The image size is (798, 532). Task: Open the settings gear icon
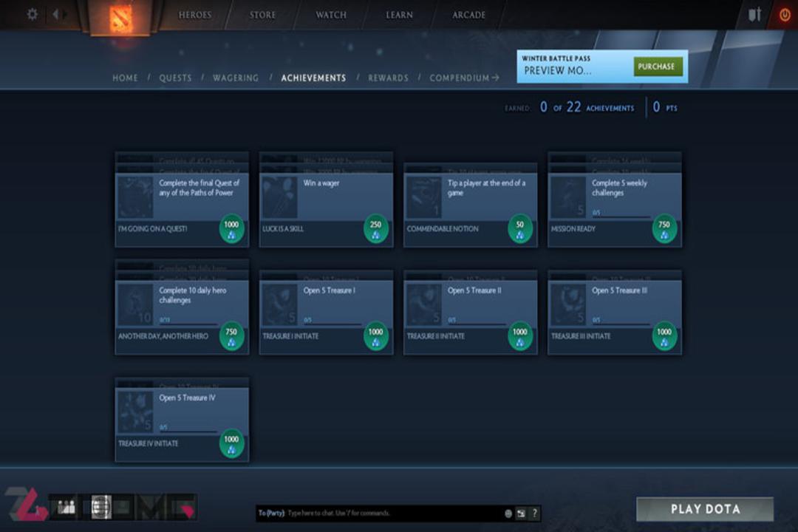32,14
